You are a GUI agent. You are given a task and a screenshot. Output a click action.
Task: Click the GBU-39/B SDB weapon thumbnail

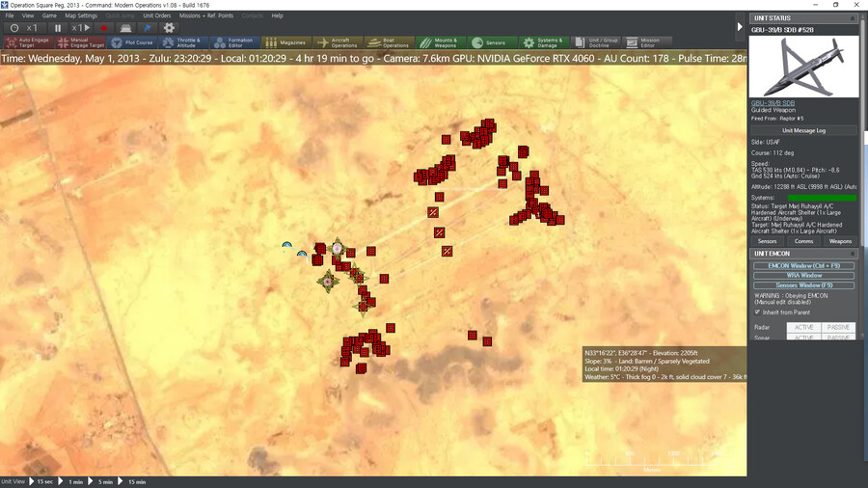point(803,67)
